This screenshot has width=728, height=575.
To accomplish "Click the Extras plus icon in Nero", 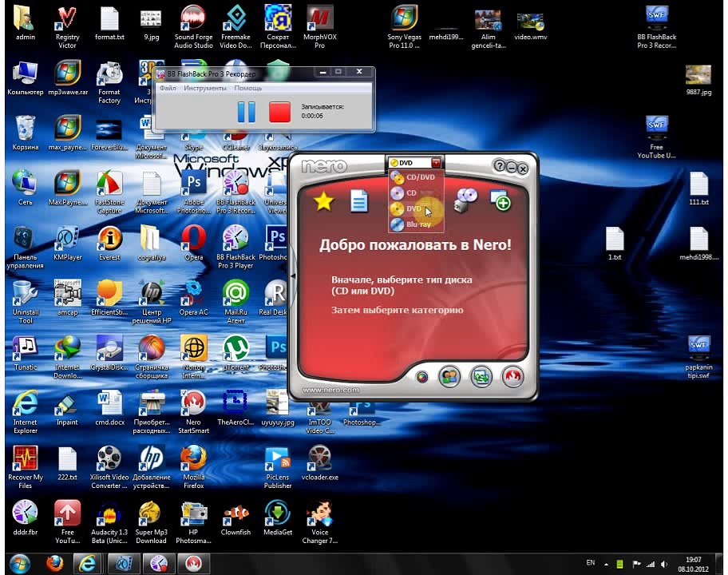I will 500,200.
